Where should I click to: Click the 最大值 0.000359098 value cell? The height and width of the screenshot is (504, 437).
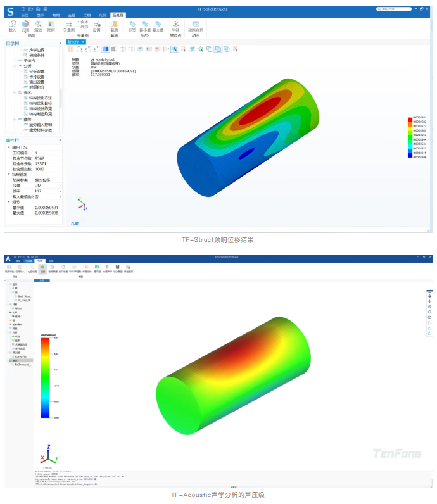pyautogui.click(x=47, y=213)
